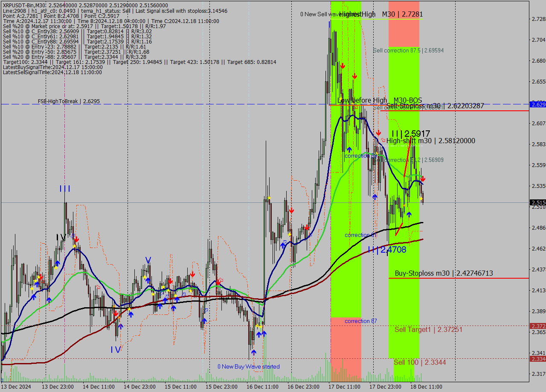Select the '16 Dec 23:00' time label

coord(303,387)
